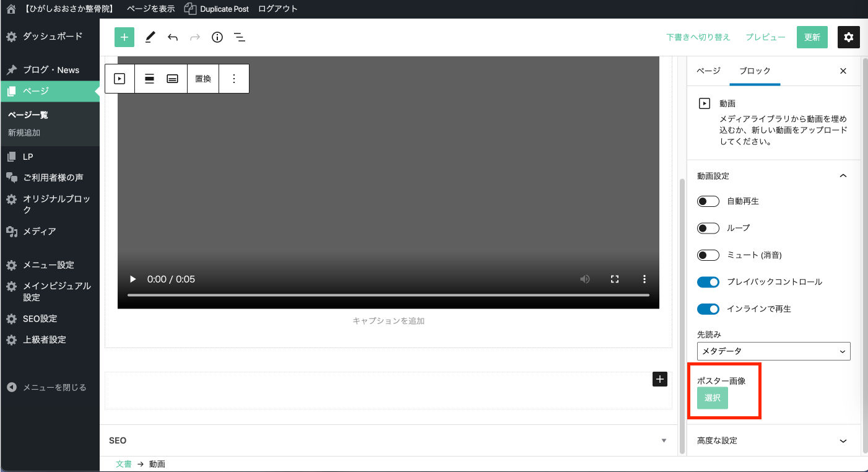868x472 pixels.
Task: Click the 更新 update button
Action: [812, 37]
